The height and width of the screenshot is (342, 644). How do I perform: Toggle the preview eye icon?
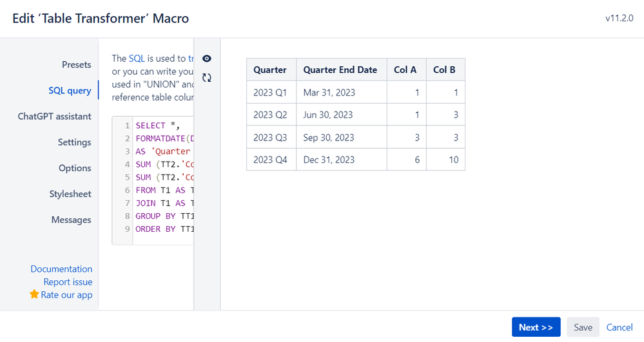207,59
